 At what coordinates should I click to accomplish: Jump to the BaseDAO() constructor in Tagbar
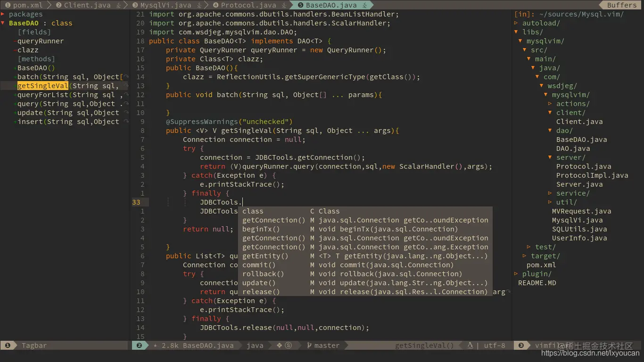tap(36, 68)
